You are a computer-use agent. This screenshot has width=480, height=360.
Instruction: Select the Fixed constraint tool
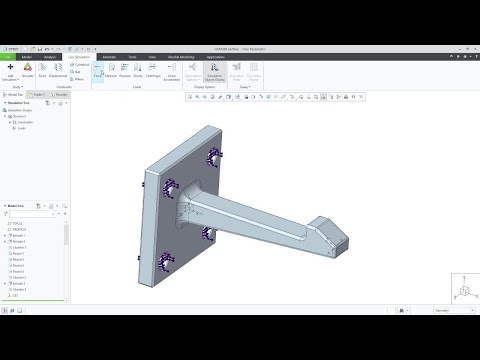pos(42,71)
